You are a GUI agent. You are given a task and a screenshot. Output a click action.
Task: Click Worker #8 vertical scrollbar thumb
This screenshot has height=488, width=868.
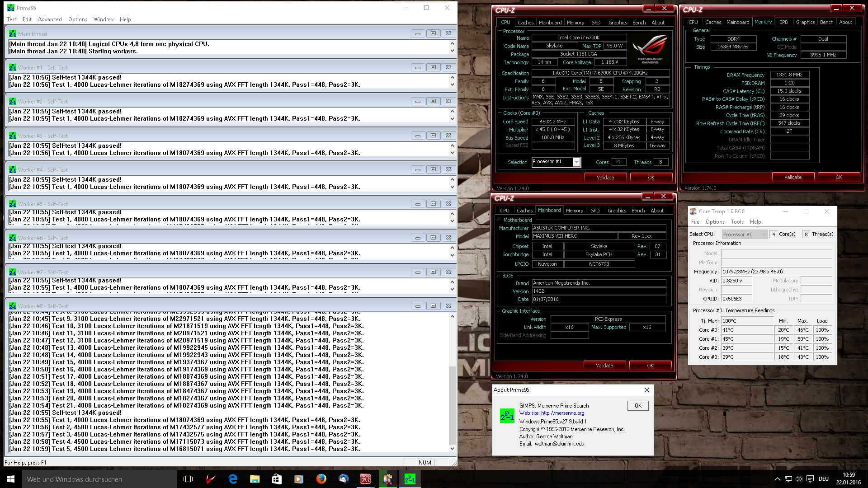click(452, 404)
